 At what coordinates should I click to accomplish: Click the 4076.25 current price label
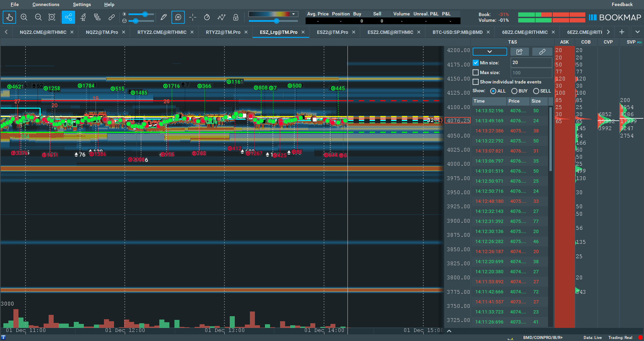458,121
